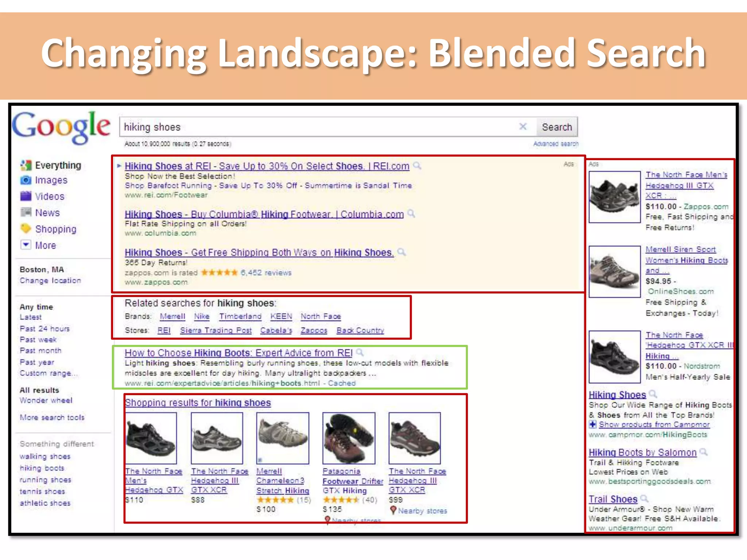This screenshot has height=560, width=747.
Task: Click the $110 North Face Hedgehog shopping thumbnail
Action: [151, 438]
